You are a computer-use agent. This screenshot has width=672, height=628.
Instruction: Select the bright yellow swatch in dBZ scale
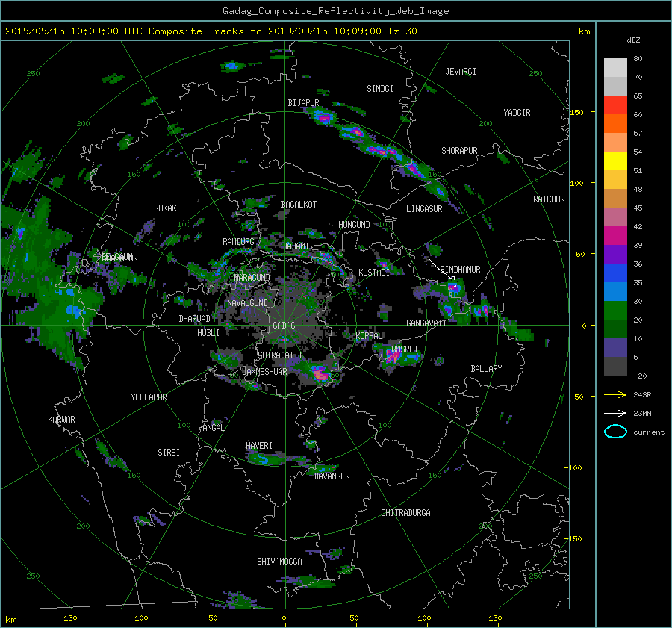coord(615,161)
